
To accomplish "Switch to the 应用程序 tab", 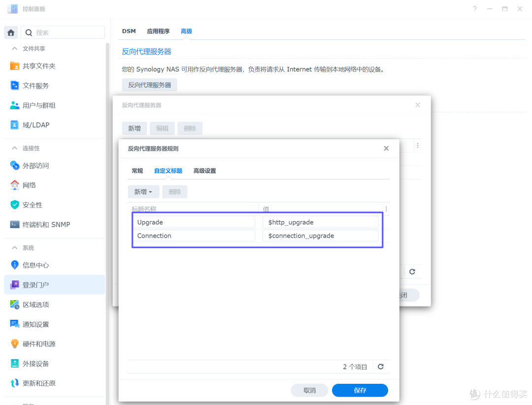I will (x=158, y=31).
